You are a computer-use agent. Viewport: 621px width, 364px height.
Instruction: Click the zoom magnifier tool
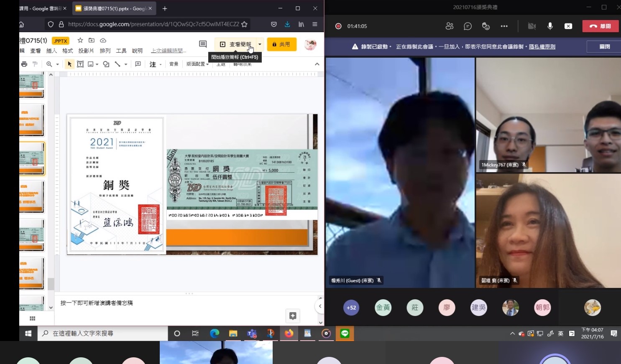point(49,64)
